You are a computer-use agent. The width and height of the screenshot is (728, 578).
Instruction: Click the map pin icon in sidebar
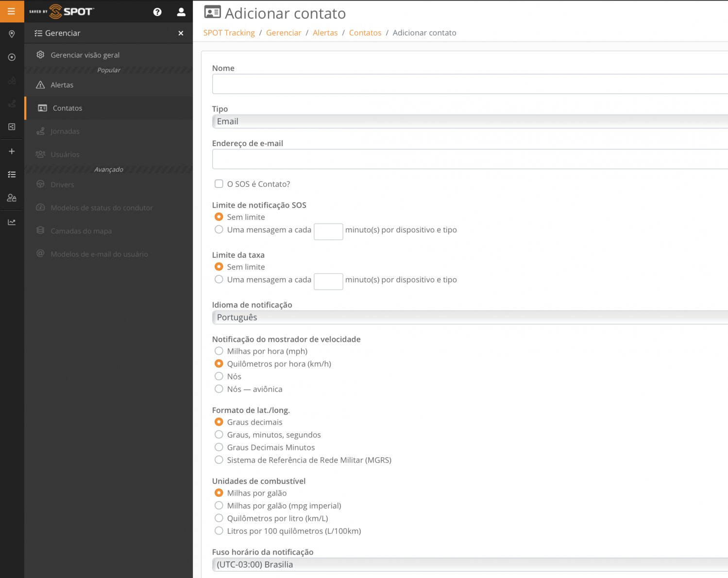pyautogui.click(x=12, y=34)
